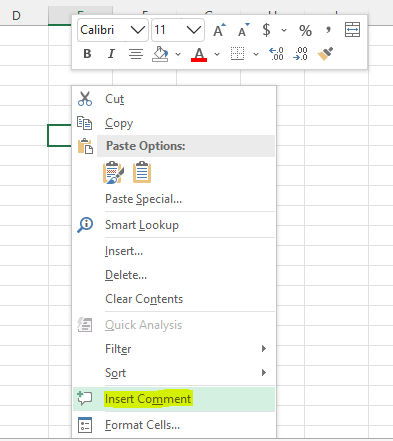This screenshot has height=441, width=393.
Task: Open Format Cells... dialog
Action: [174, 425]
